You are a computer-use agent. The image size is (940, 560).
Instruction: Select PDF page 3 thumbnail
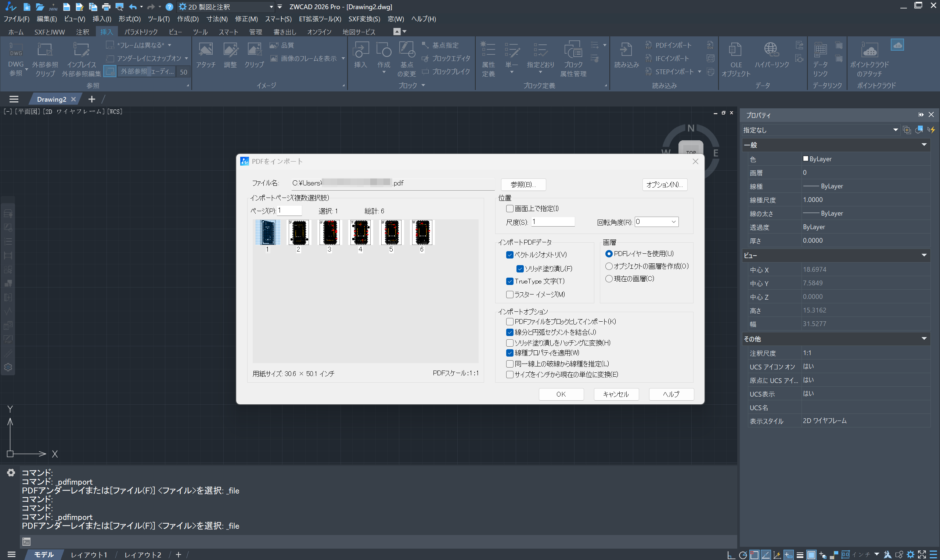329,233
